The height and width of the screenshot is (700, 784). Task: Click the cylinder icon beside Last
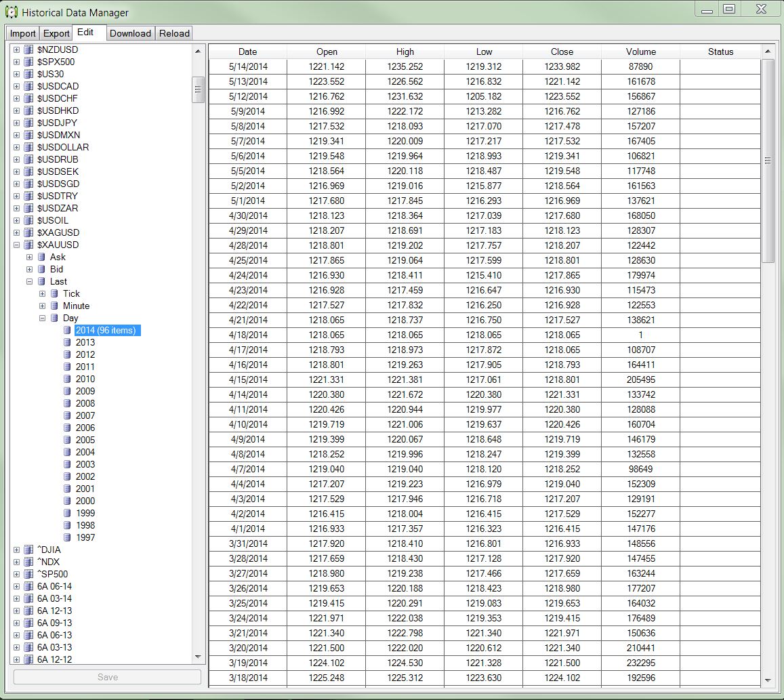click(42, 281)
